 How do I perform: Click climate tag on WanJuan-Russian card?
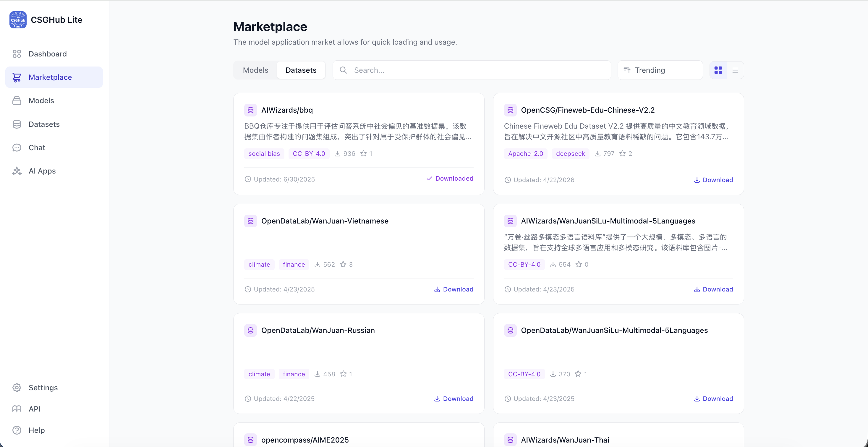click(x=259, y=374)
